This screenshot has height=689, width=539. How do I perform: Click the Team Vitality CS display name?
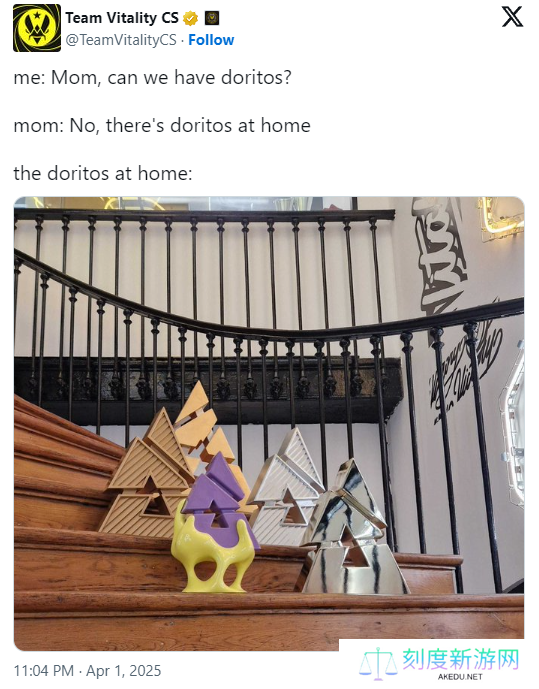pos(122,18)
